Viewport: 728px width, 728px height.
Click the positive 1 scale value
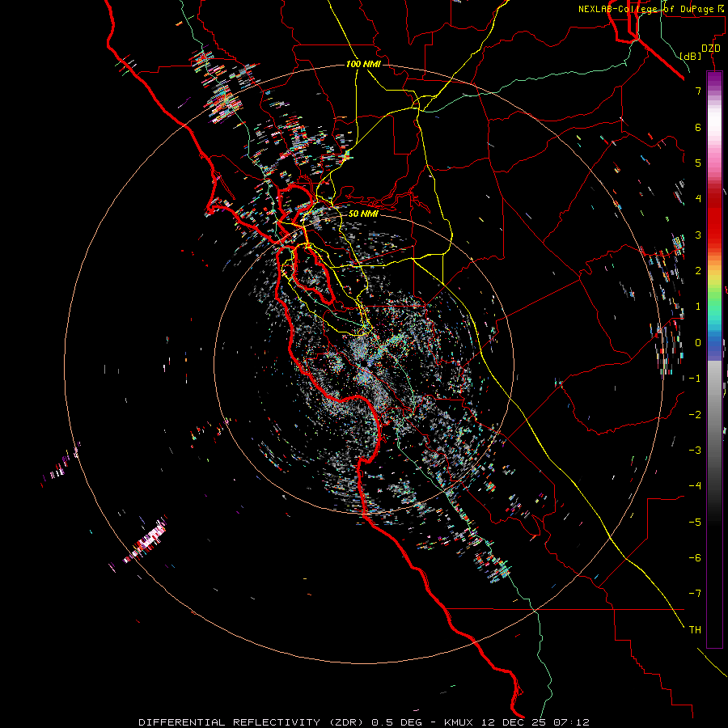pyautogui.click(x=698, y=307)
